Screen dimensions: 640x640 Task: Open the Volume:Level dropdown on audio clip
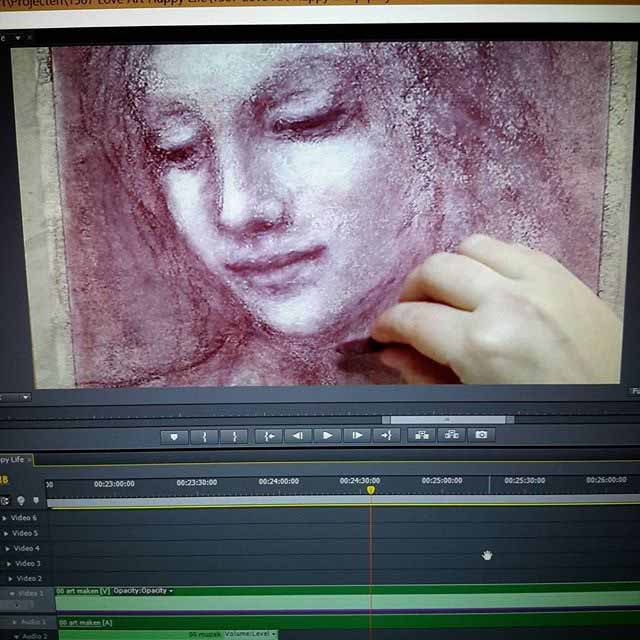pyautogui.click(x=273, y=634)
